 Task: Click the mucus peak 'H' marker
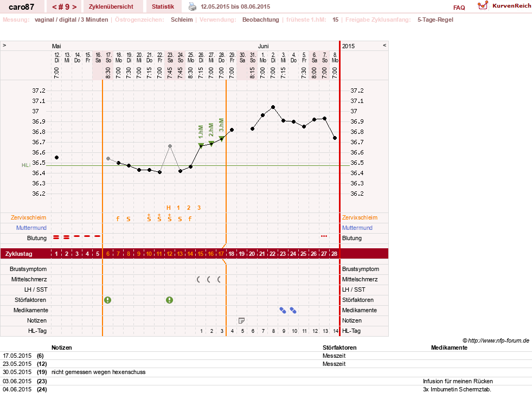click(169, 208)
